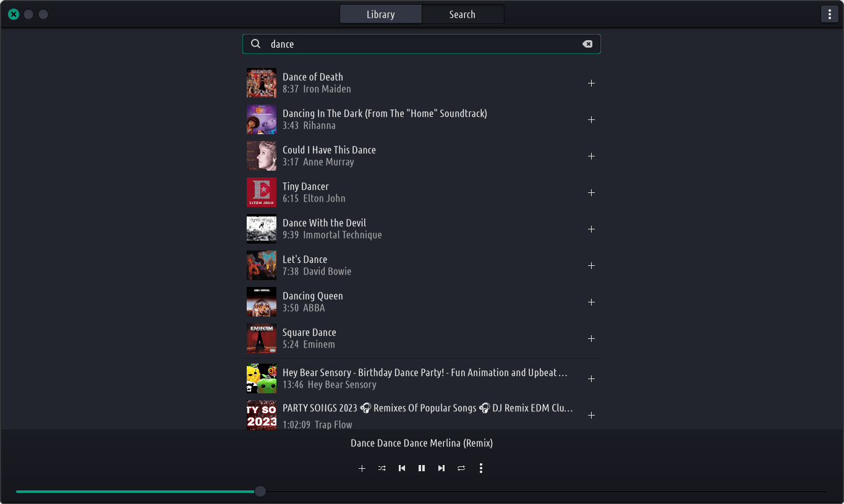Toggle repeat playback mode
The image size is (844, 504).
tap(461, 468)
